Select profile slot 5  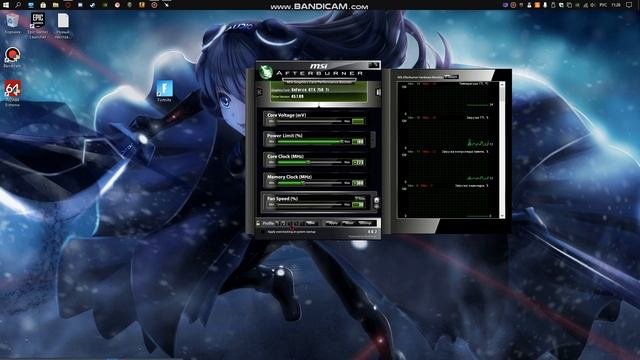click(x=301, y=223)
